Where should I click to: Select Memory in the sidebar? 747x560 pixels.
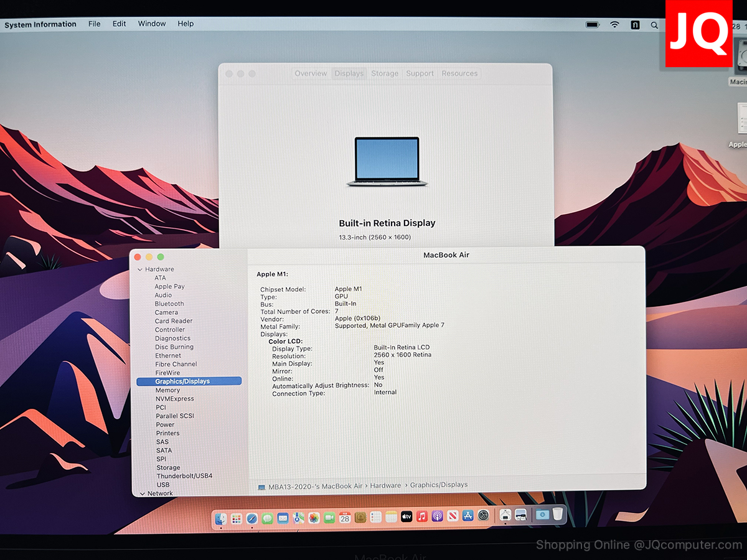(167, 390)
